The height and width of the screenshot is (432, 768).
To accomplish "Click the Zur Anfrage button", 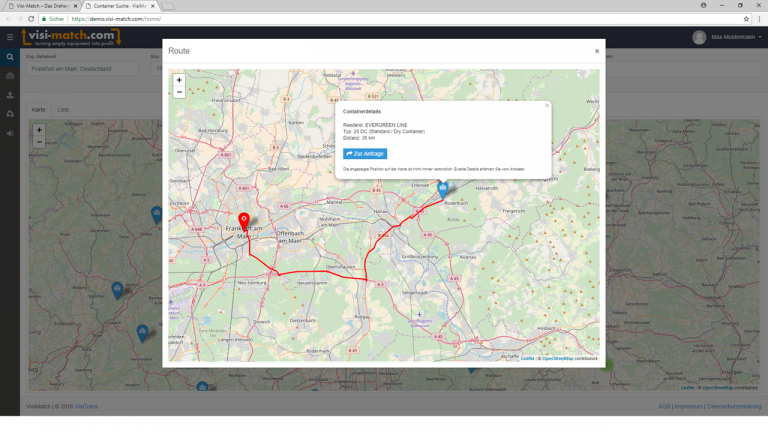I will [365, 154].
